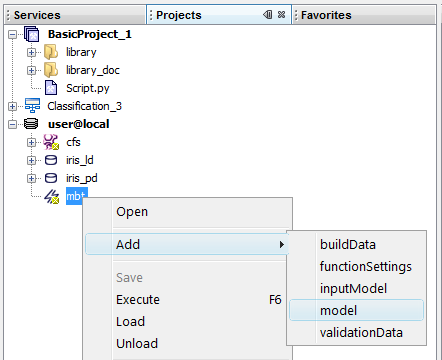Click the iris_pd data icon
The height and width of the screenshot is (360, 442).
[x=51, y=178]
